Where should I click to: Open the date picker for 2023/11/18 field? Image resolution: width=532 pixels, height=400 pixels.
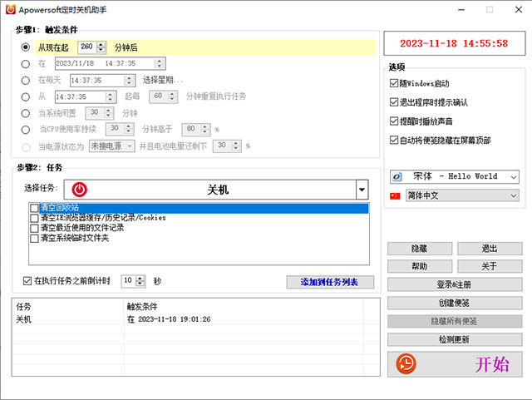tap(160, 63)
